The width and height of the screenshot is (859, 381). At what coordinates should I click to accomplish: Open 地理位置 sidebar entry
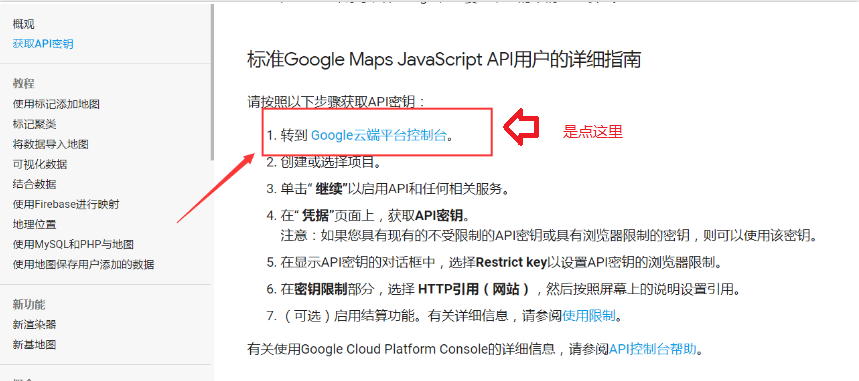(35, 224)
